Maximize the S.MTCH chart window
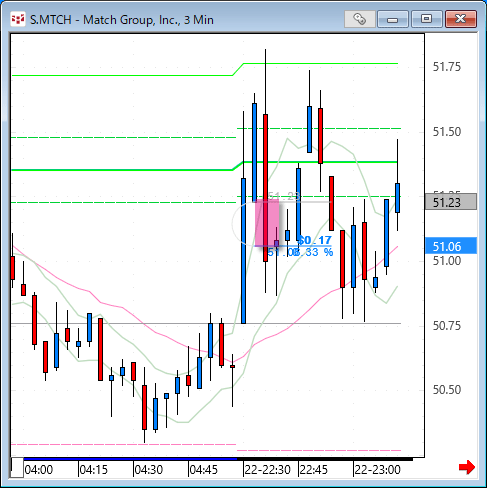 coord(427,19)
